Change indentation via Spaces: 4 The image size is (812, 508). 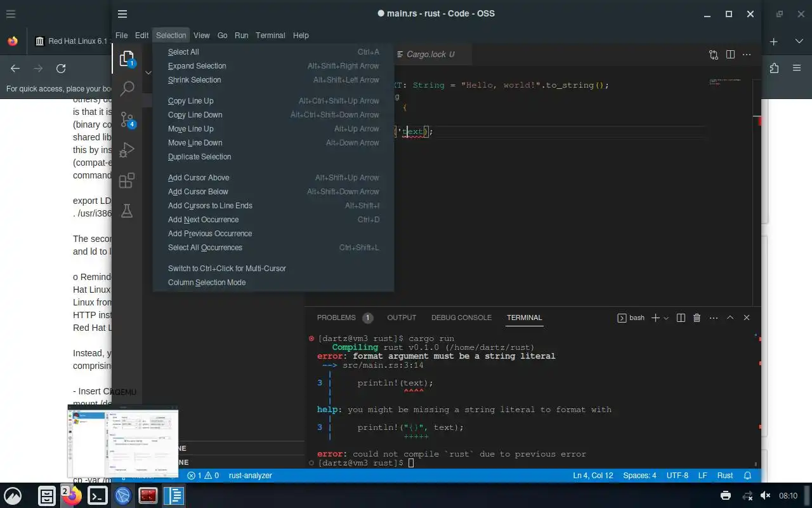(639, 476)
